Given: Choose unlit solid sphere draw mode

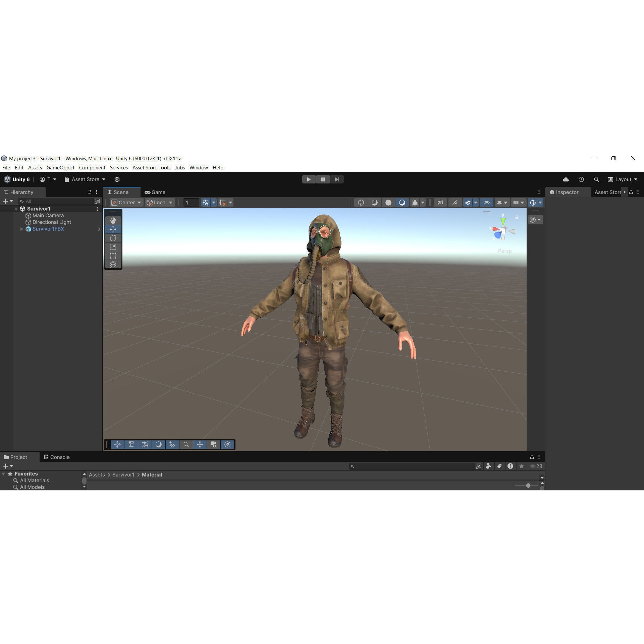Looking at the screenshot, I should coord(388,203).
